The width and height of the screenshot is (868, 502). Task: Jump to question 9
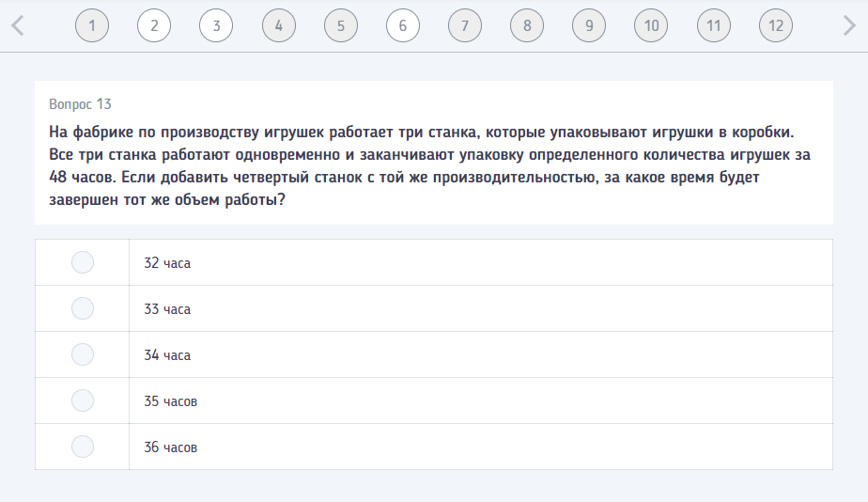point(589,25)
